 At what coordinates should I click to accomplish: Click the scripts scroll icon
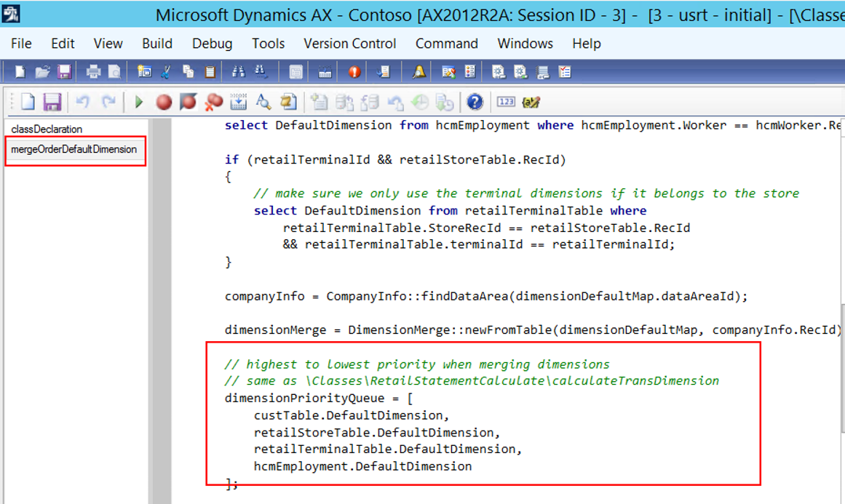click(288, 102)
